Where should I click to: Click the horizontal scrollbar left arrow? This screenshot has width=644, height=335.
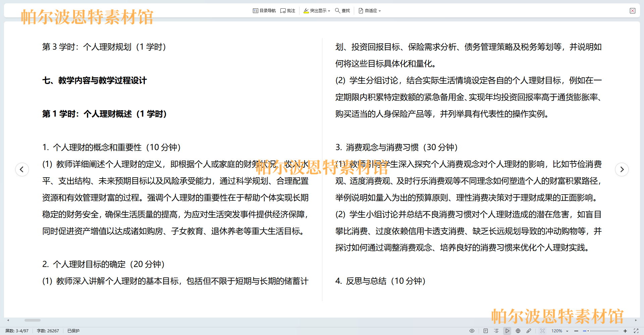pos(8,320)
